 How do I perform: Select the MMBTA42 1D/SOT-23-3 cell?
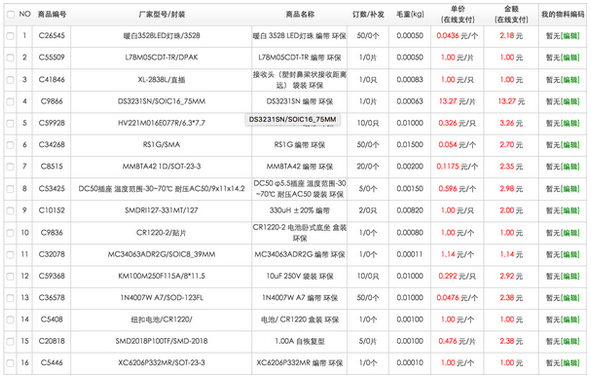tap(162, 167)
